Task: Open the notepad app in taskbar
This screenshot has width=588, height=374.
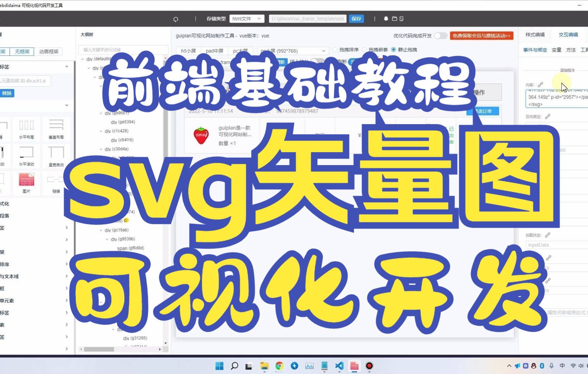Action: point(324,366)
